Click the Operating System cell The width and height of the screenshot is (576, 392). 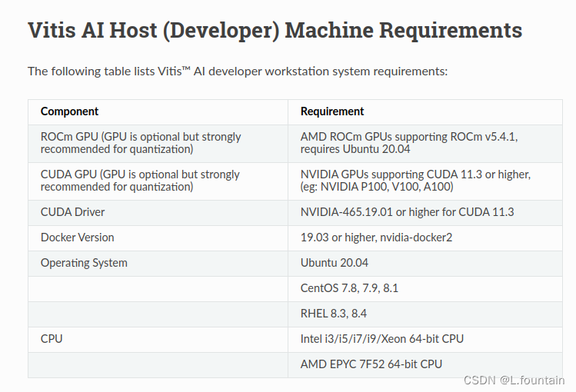click(x=158, y=264)
